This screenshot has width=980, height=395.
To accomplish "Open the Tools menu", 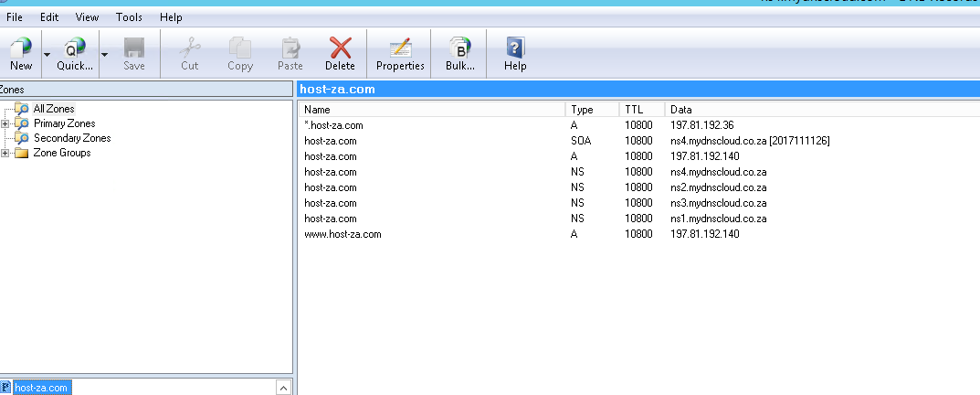I will [x=129, y=16].
